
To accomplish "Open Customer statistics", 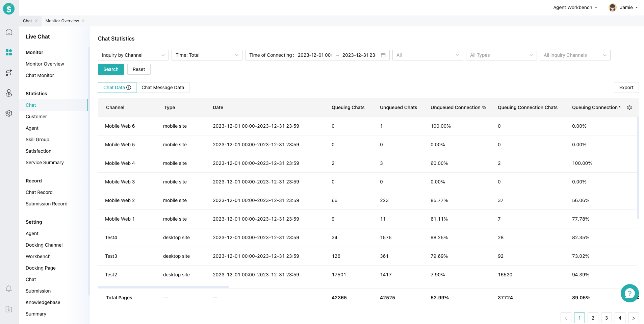I will [x=36, y=117].
